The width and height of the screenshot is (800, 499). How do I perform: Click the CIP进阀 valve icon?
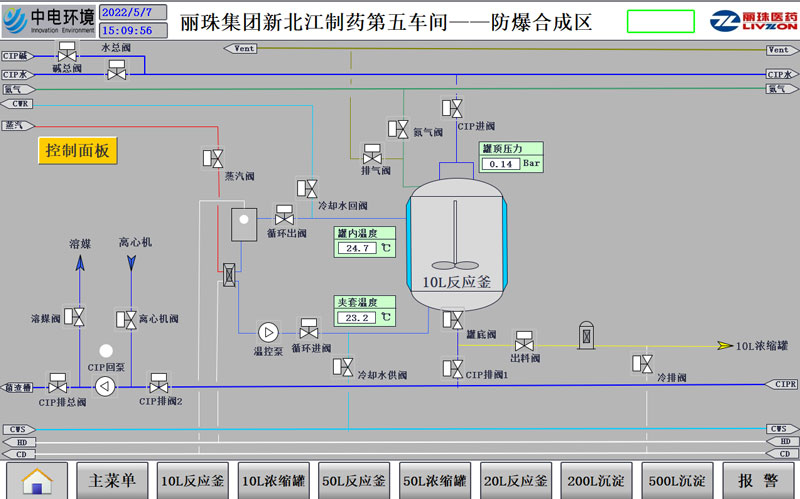(x=453, y=108)
